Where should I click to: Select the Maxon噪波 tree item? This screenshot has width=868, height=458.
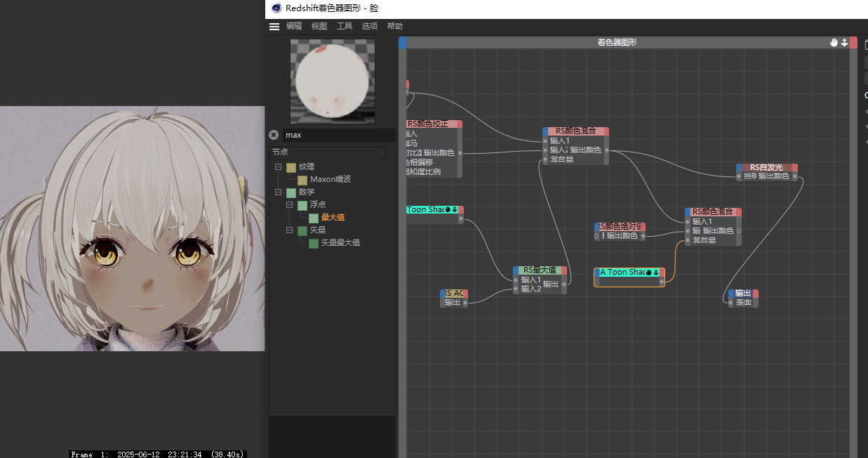[x=330, y=180]
